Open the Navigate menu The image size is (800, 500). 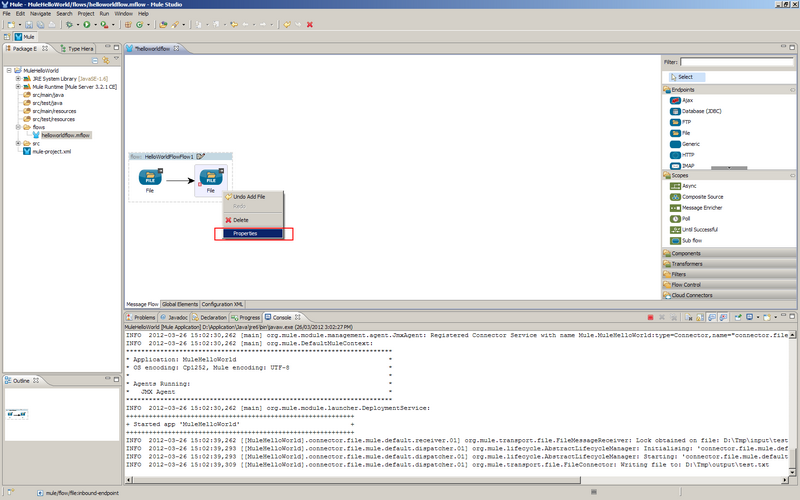(x=40, y=14)
